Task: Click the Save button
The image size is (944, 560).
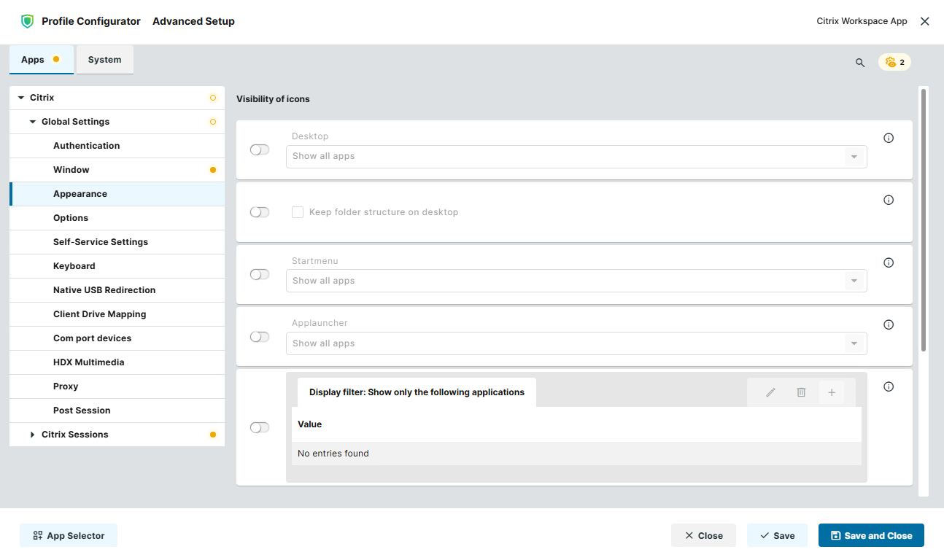Action: click(777, 535)
